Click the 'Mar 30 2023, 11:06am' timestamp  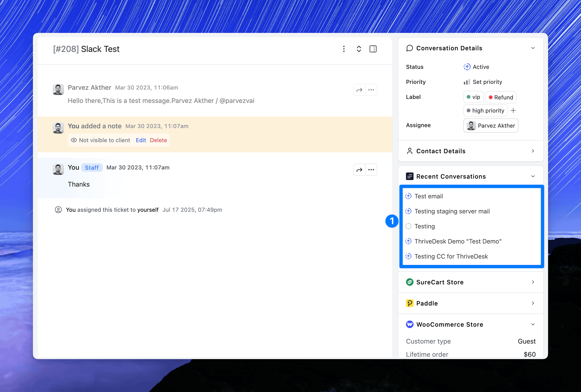pos(147,88)
